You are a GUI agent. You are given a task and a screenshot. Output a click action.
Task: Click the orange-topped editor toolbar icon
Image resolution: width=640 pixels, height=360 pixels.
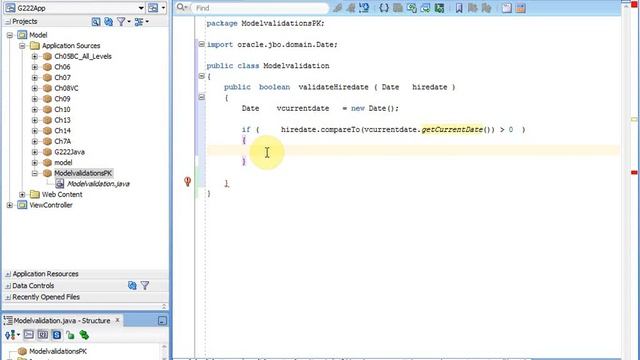[520, 8]
